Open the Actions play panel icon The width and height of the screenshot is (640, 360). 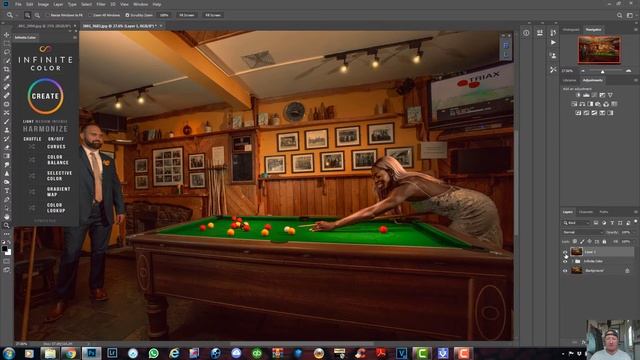(553, 42)
